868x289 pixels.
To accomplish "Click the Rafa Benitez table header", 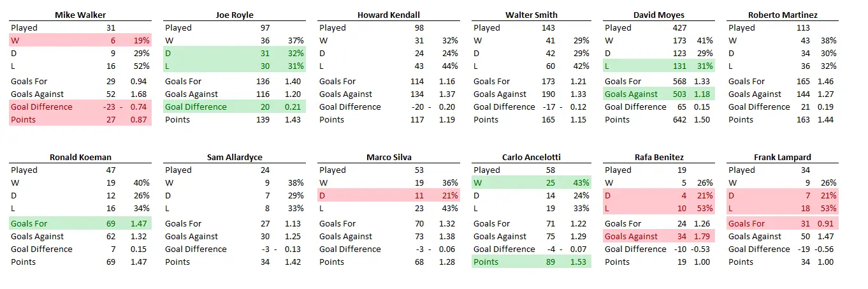I will 658,157.
